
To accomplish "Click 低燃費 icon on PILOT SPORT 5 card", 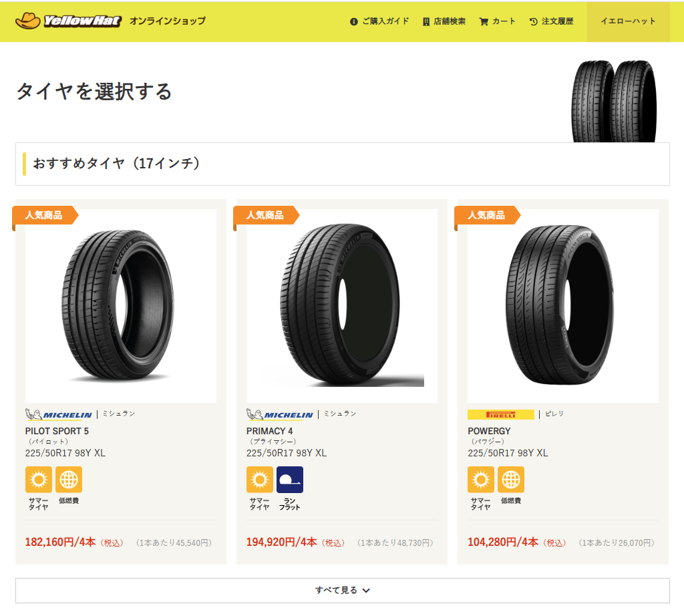I will tap(69, 480).
